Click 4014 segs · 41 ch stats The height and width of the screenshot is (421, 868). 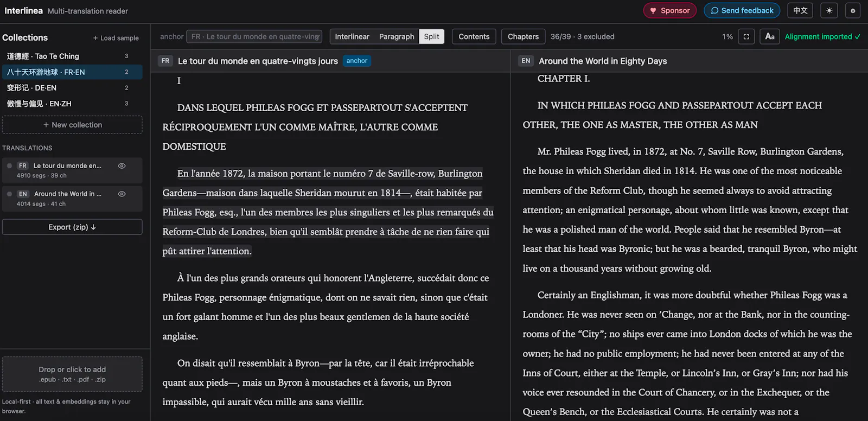(x=41, y=204)
